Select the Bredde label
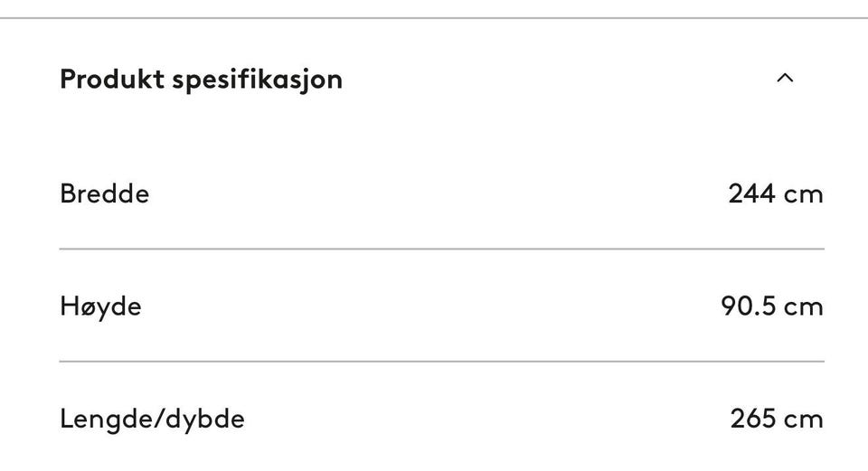This screenshot has height=471, width=868. point(105,193)
